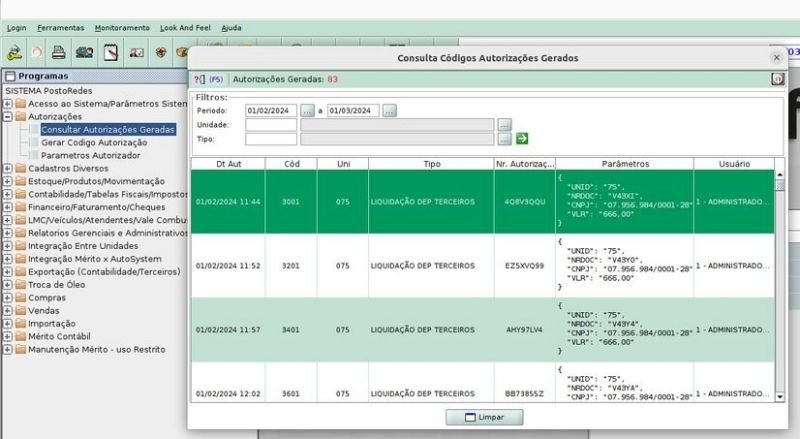The height and width of the screenshot is (439, 800).
Task: Click the SISTEMA PostoRedes root node
Action: (49, 91)
